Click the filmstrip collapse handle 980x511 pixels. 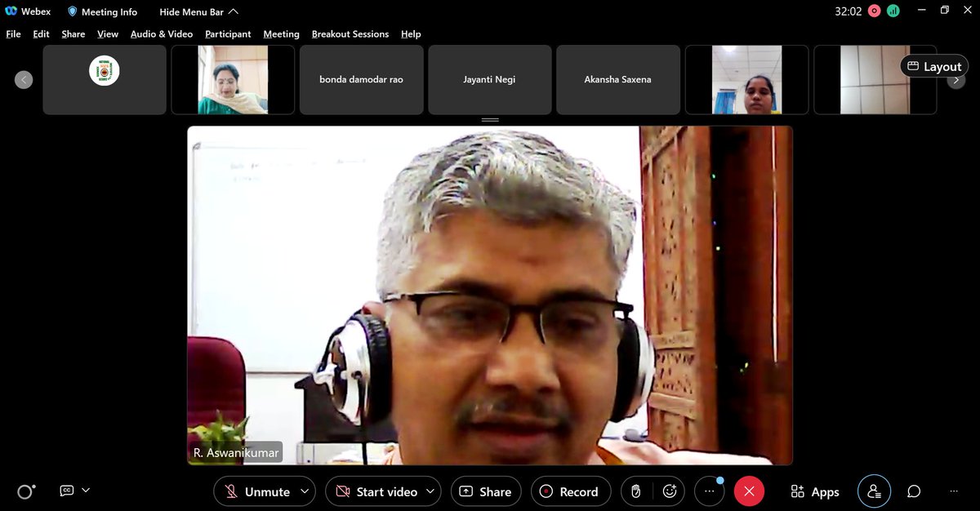pos(490,120)
